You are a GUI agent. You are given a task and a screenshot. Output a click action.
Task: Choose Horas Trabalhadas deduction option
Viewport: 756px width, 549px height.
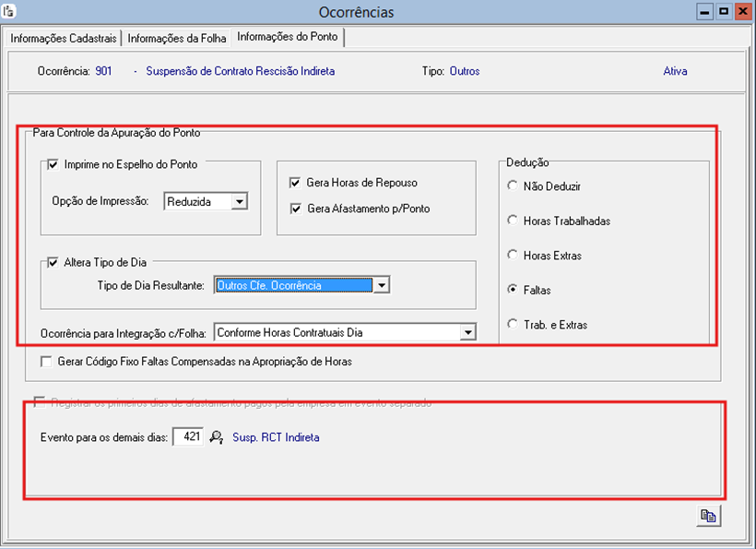[x=513, y=221]
